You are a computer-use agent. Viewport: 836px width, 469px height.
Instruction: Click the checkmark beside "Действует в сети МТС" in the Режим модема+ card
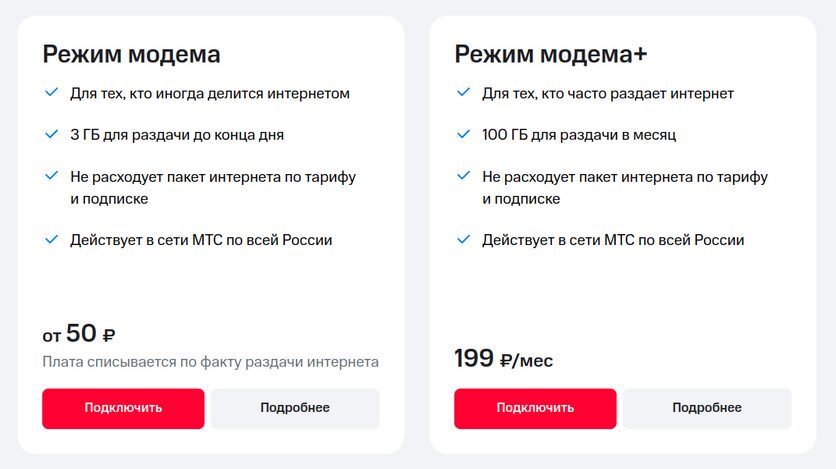pyautogui.click(x=463, y=240)
